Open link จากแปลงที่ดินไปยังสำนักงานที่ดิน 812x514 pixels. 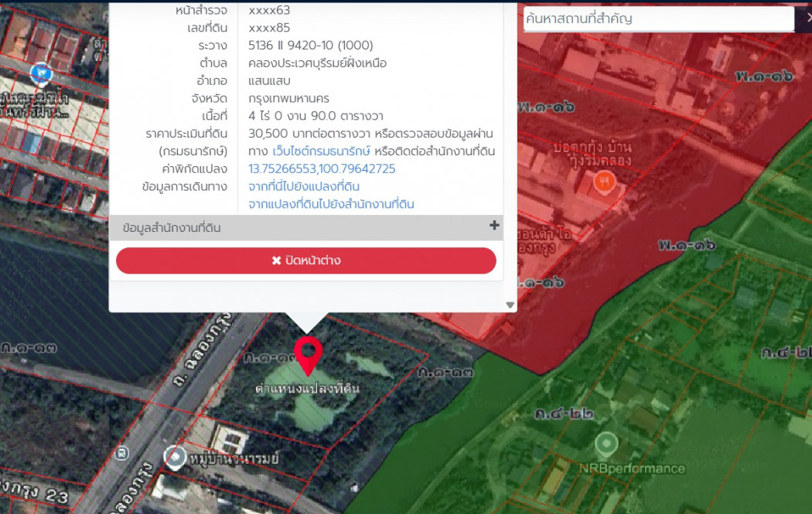pos(331,204)
